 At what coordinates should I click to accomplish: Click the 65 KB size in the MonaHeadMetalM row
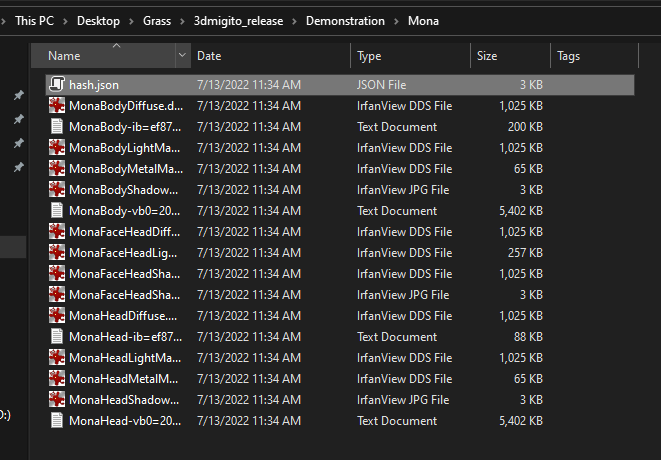pos(528,379)
